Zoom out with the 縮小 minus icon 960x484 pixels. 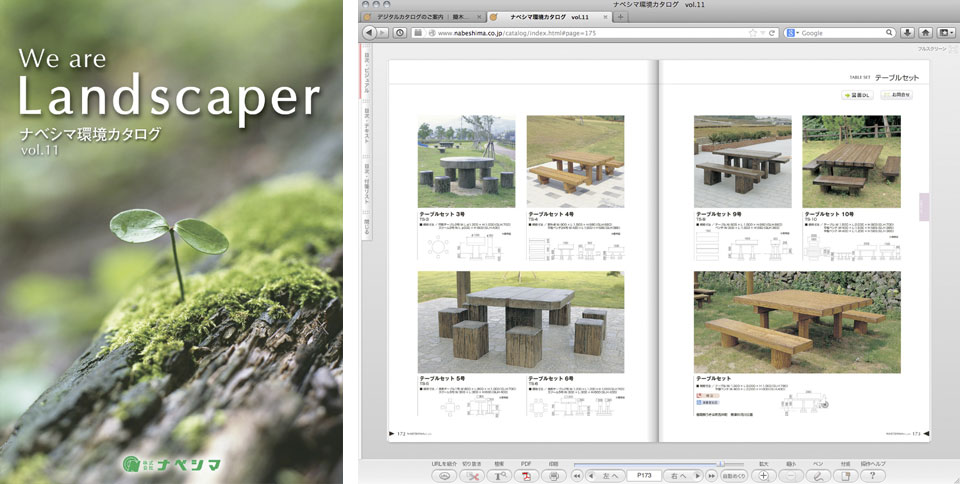coord(791,475)
